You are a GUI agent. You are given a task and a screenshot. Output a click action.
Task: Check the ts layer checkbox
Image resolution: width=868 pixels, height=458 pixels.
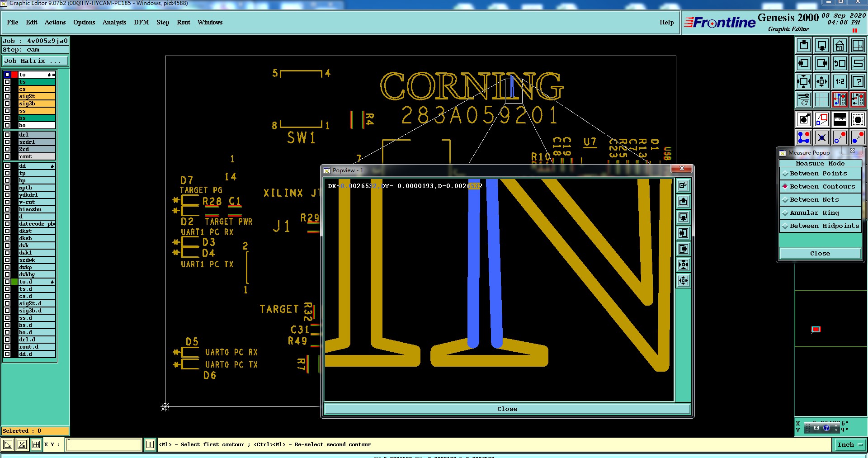[7, 82]
